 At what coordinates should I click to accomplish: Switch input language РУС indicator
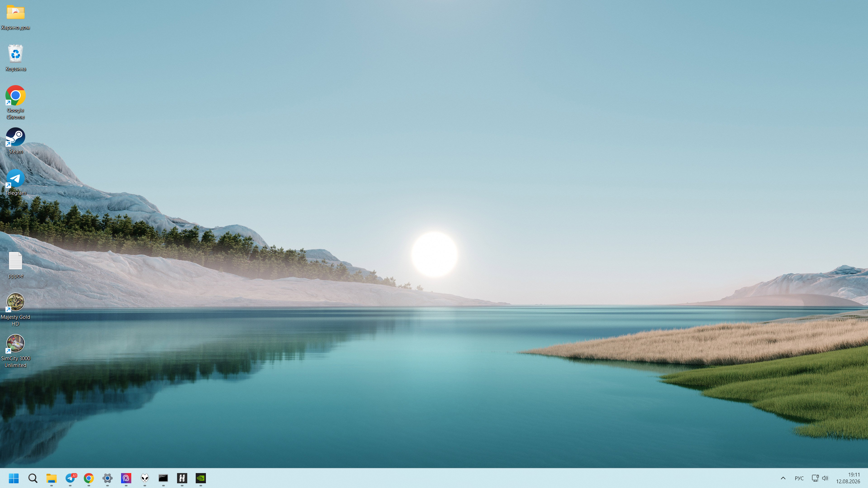pos(799,478)
